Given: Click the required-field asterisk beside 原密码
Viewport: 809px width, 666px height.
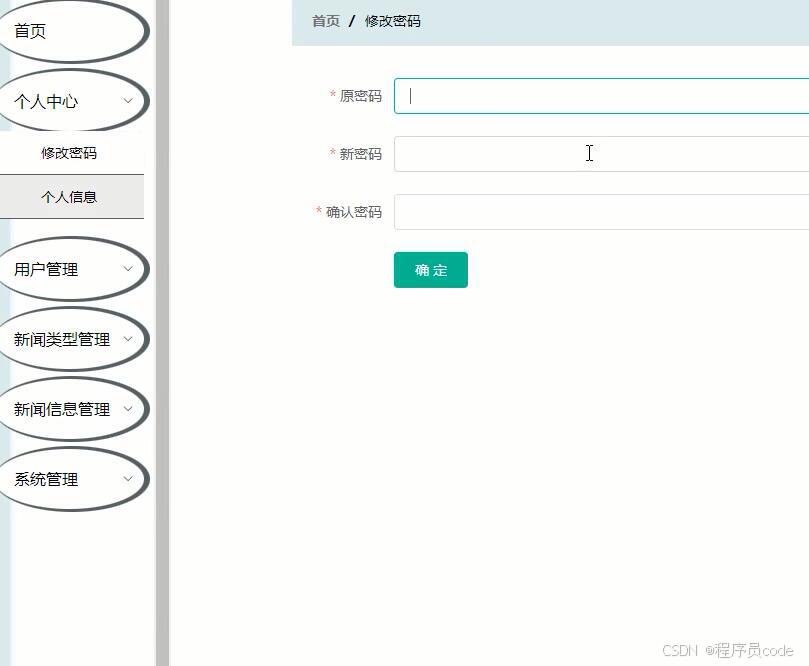Looking at the screenshot, I should pos(330,96).
